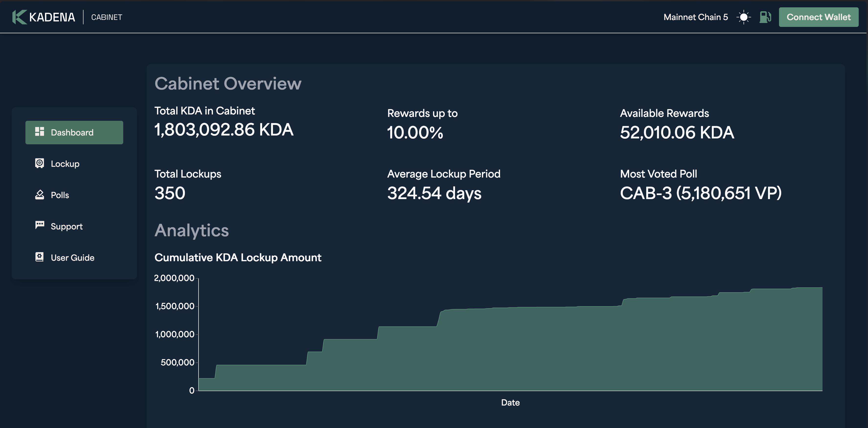Click the 1,803,092.86 KDA value
Image resolution: width=868 pixels, height=428 pixels.
224,130
